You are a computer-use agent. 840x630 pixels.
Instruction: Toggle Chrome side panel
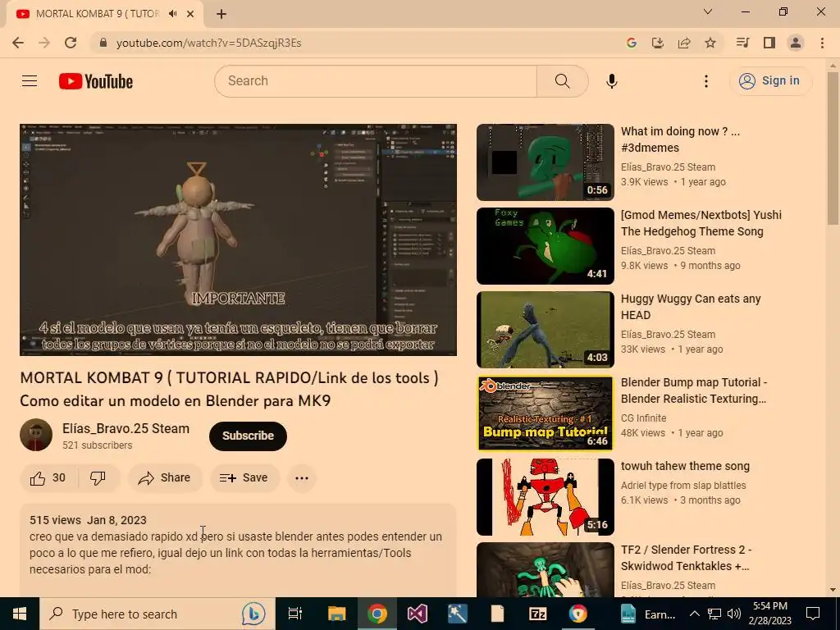769,43
